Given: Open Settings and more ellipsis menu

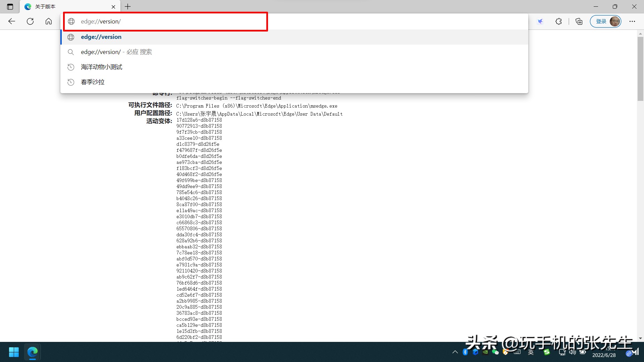Looking at the screenshot, I should click(632, 21).
